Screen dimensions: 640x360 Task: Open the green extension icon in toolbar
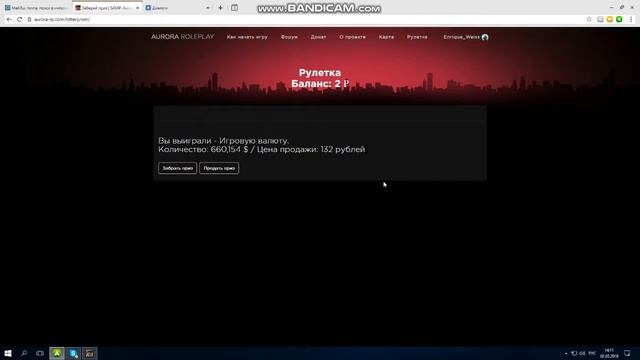tap(619, 19)
